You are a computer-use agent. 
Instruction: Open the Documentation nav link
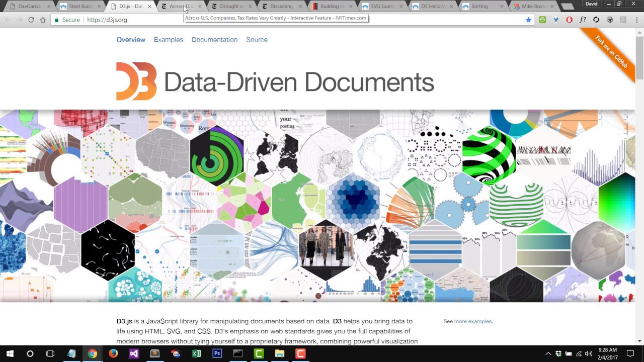214,40
